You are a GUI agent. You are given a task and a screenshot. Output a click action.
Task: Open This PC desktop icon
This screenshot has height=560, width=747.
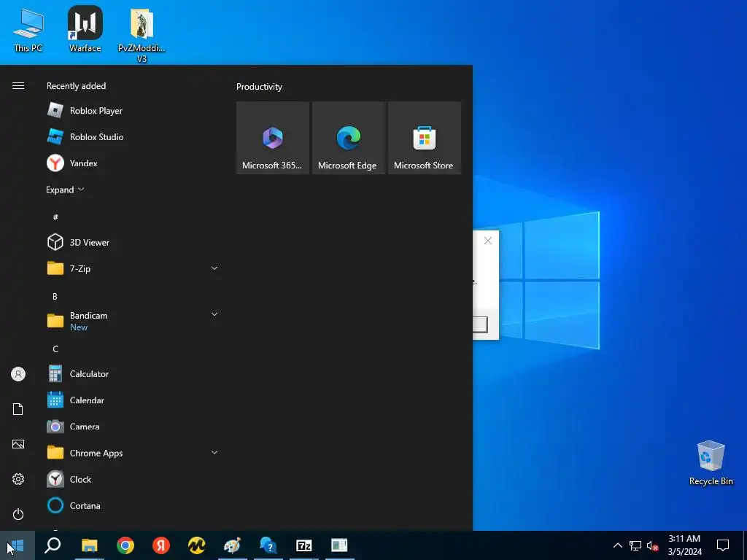[28, 29]
